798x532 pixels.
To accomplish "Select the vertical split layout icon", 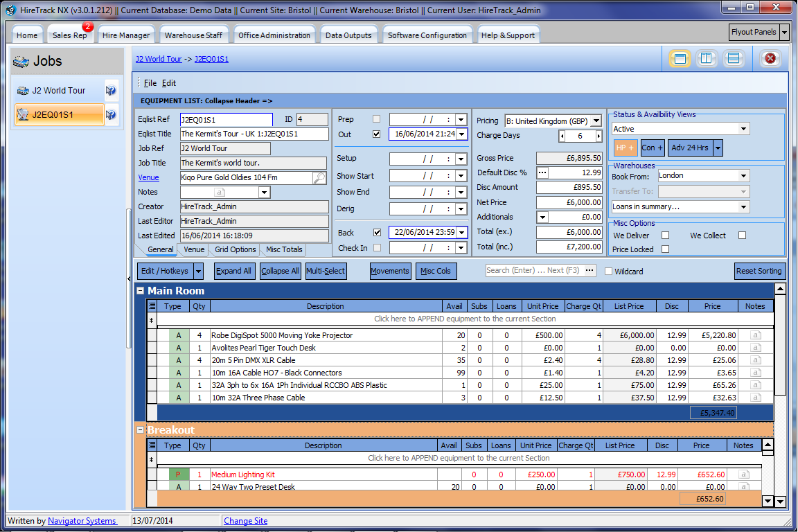I will 707,59.
